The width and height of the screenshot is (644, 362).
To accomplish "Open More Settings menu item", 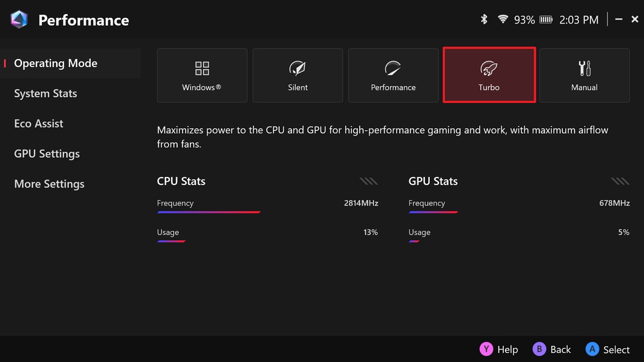I will click(49, 184).
